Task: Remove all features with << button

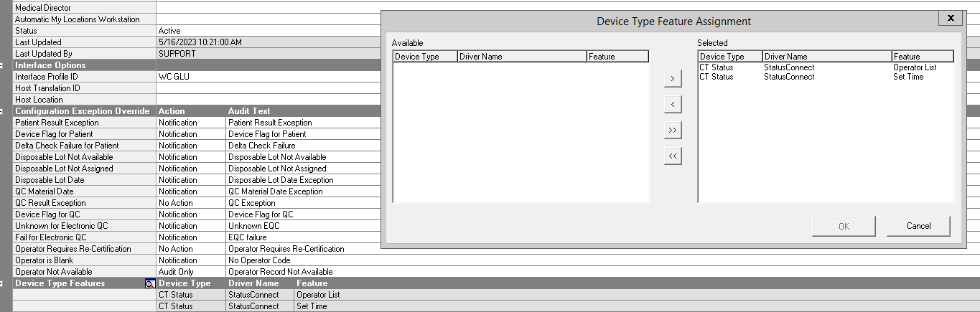Action: 672,156
